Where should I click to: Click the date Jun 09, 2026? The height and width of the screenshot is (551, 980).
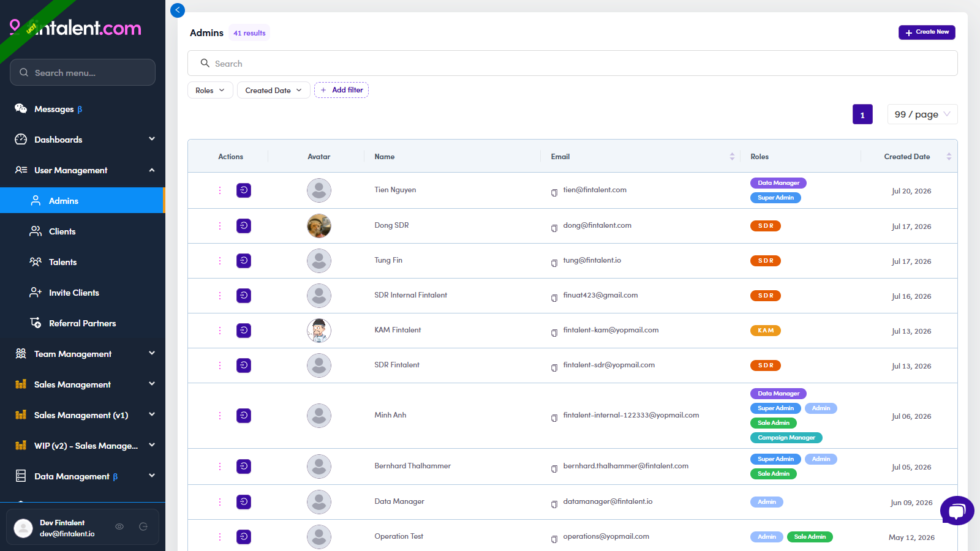911,503
